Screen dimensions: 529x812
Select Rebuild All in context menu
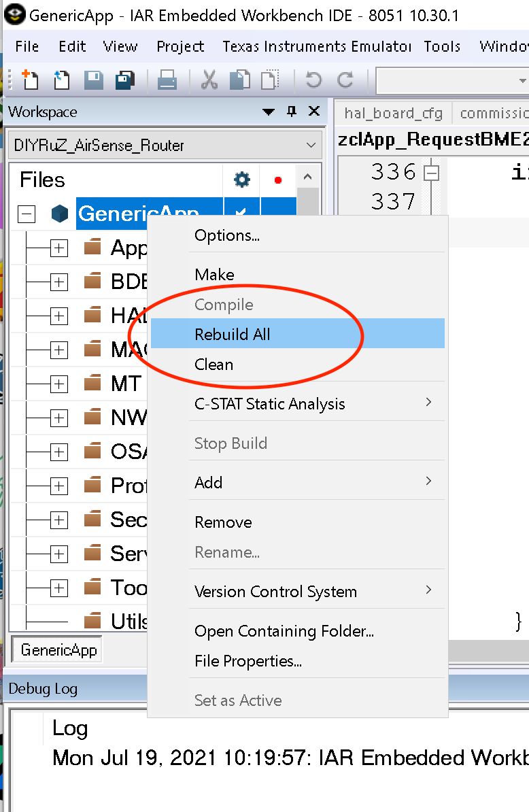coord(298,334)
